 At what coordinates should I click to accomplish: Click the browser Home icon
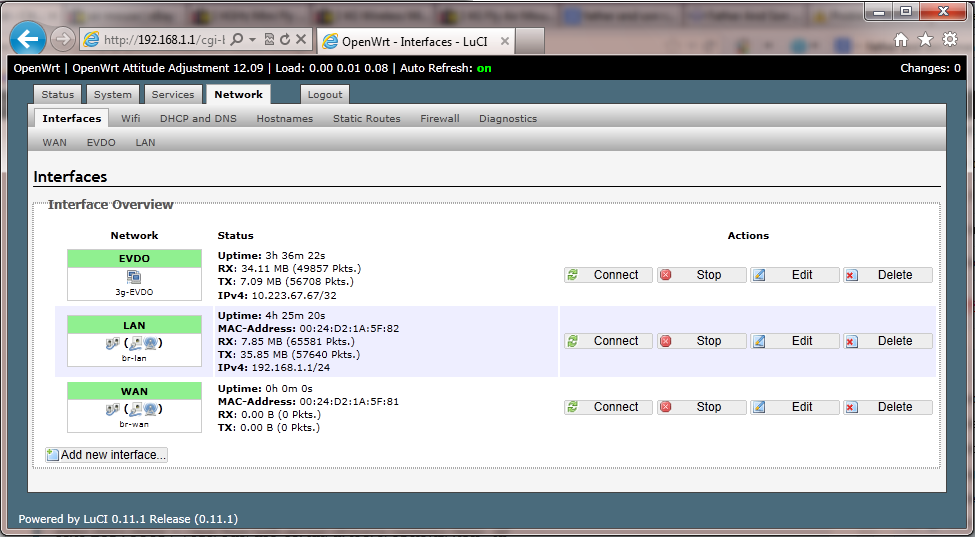click(901, 40)
